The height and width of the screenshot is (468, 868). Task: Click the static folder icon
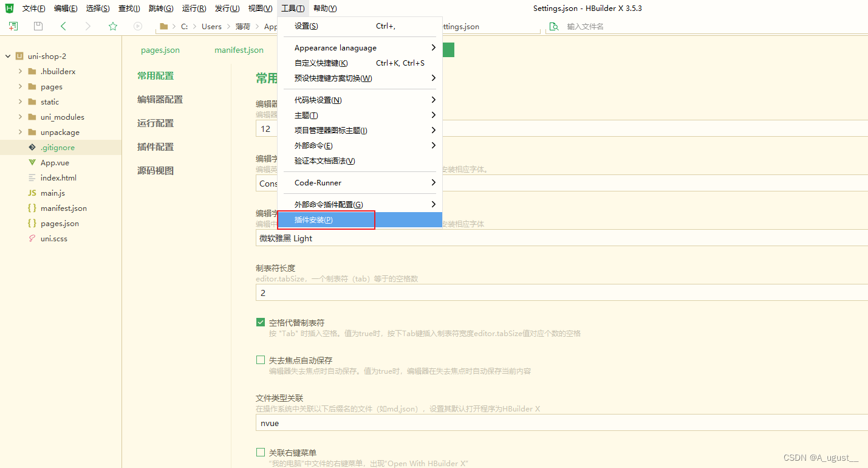(x=32, y=102)
